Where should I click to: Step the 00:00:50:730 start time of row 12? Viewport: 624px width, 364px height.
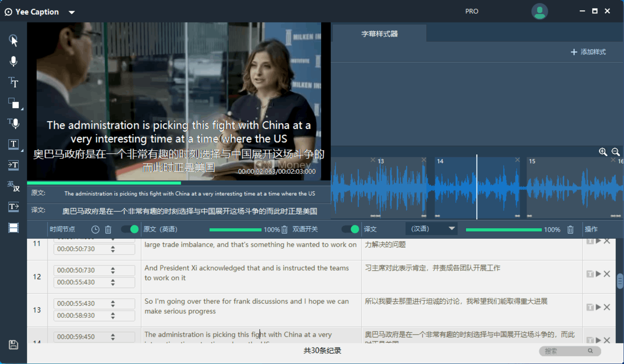click(113, 270)
